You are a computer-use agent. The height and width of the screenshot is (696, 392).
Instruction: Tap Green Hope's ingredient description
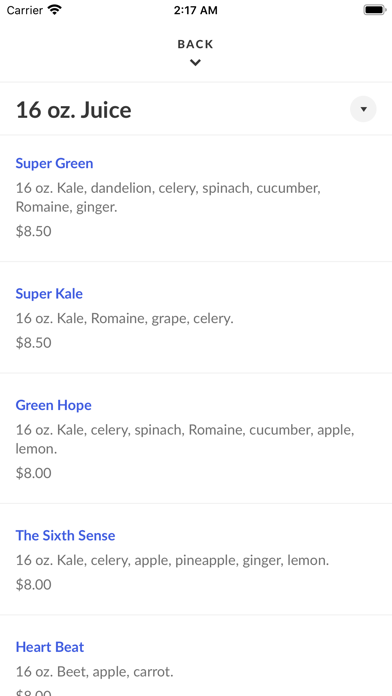185,439
